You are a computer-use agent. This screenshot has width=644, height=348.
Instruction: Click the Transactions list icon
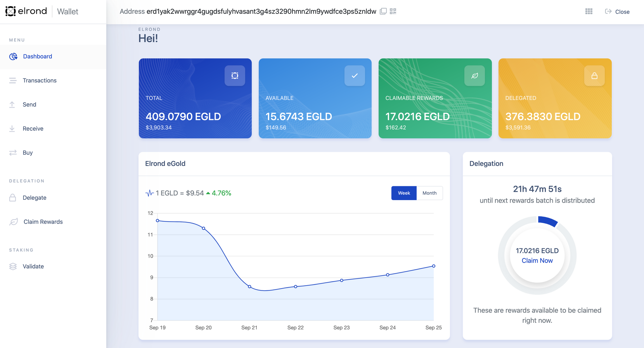[13, 81]
